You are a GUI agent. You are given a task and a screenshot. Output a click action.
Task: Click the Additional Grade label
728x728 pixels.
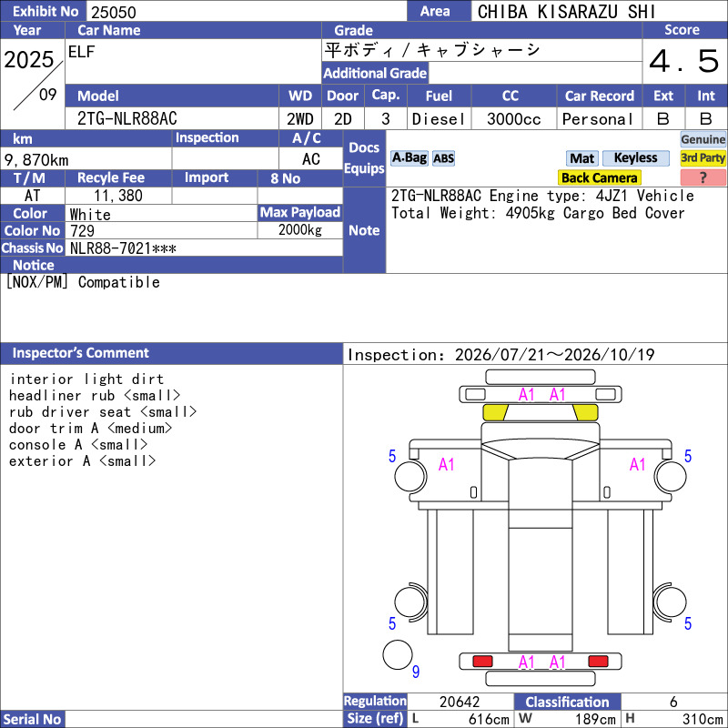click(375, 73)
